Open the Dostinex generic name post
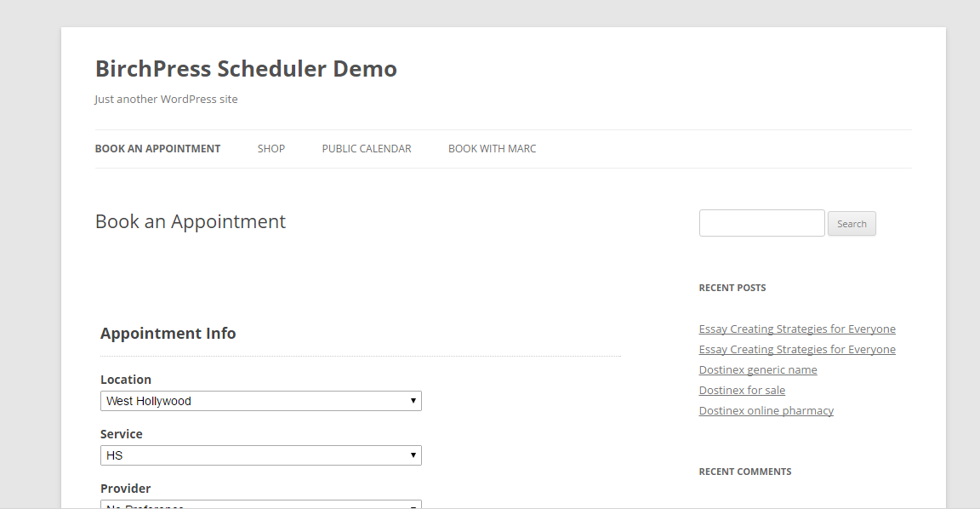Viewport: 980px width, 509px height. pos(757,369)
